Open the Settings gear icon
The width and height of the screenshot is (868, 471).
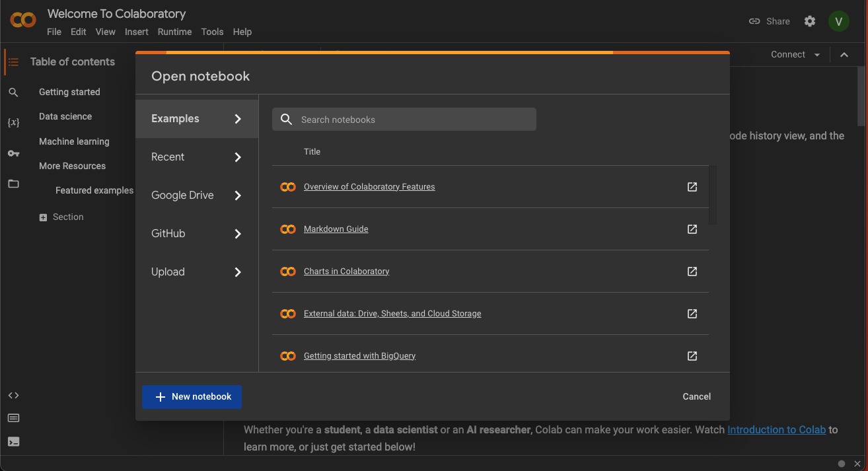810,21
